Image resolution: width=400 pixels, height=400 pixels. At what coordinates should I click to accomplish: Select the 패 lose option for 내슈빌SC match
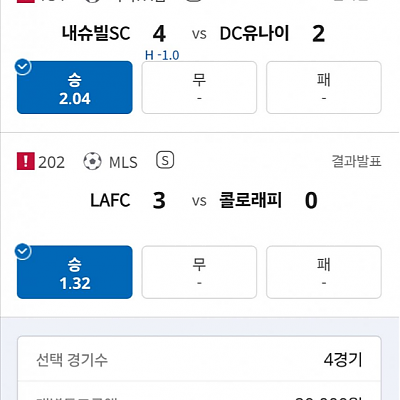pos(324,87)
